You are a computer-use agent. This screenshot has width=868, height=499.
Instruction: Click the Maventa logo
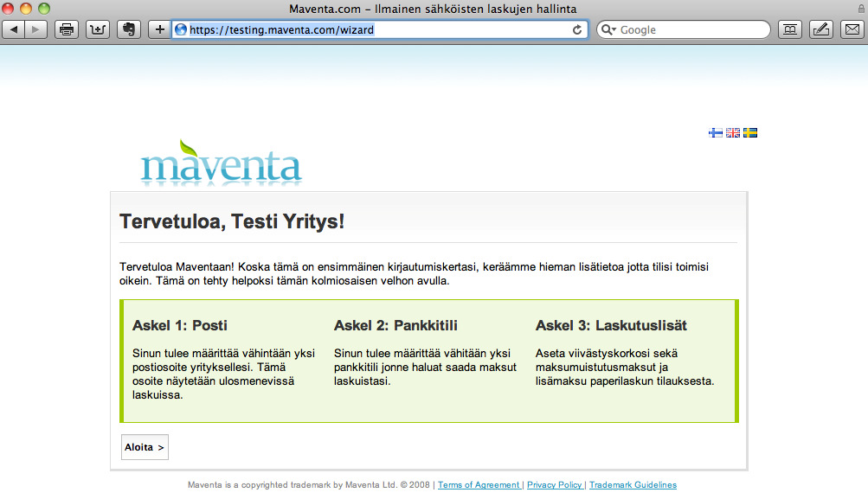click(221, 163)
